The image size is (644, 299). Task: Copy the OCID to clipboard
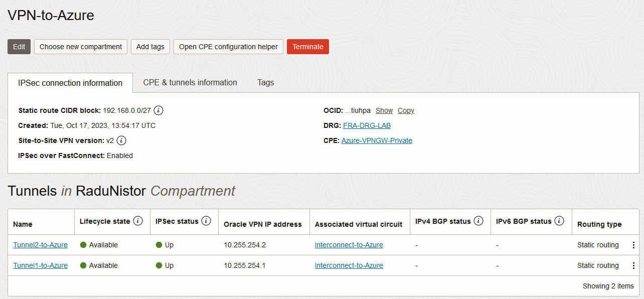click(x=406, y=110)
